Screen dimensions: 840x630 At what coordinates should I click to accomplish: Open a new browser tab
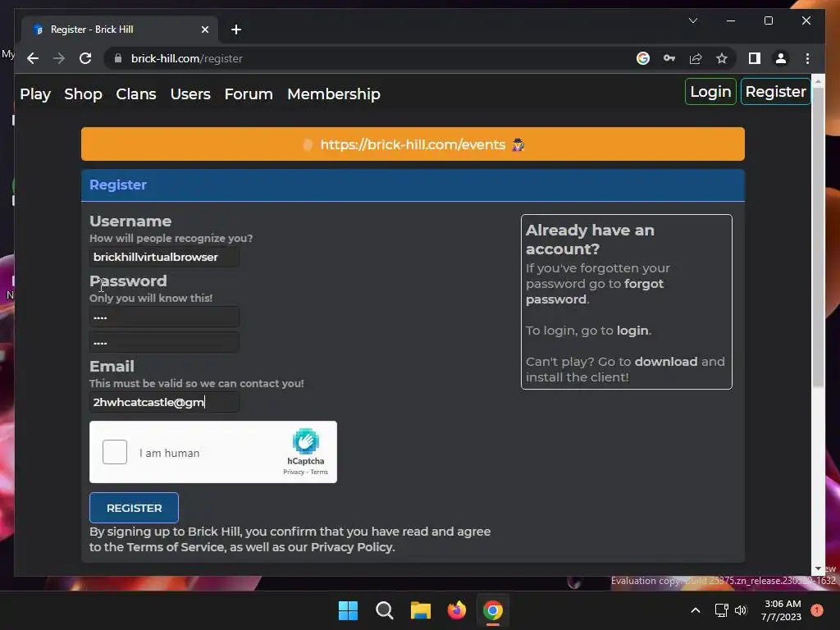pyautogui.click(x=236, y=30)
